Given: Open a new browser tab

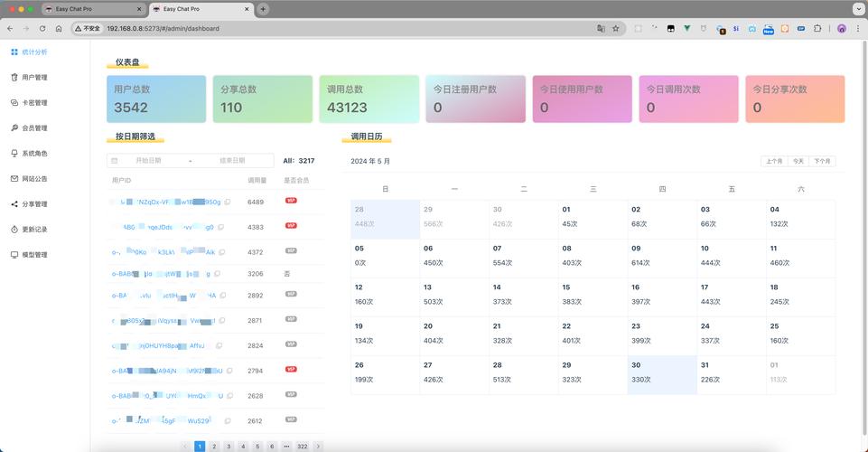Looking at the screenshot, I should 263,9.
